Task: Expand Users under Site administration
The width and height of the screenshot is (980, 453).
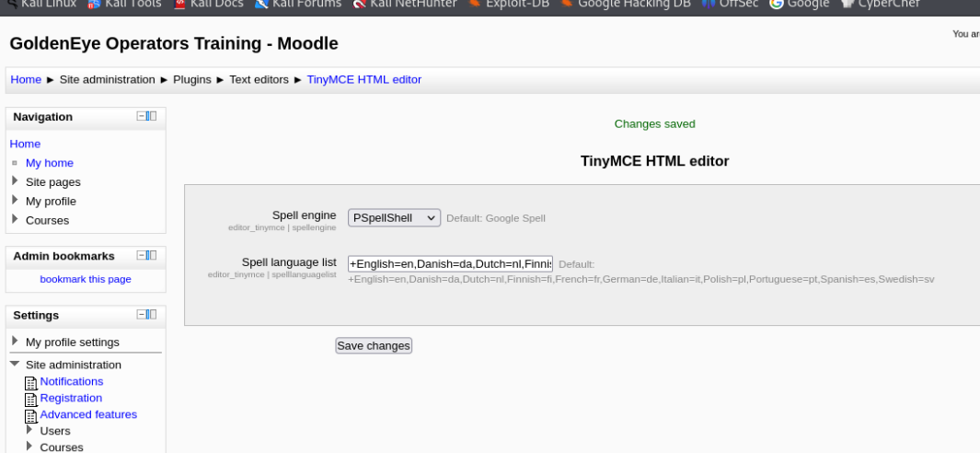Action: (x=29, y=431)
